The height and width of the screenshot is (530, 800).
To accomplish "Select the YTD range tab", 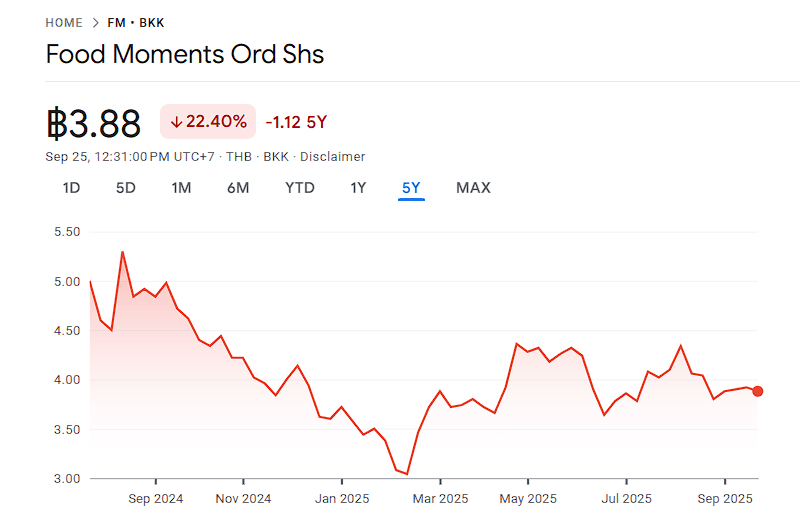I will pos(299,188).
